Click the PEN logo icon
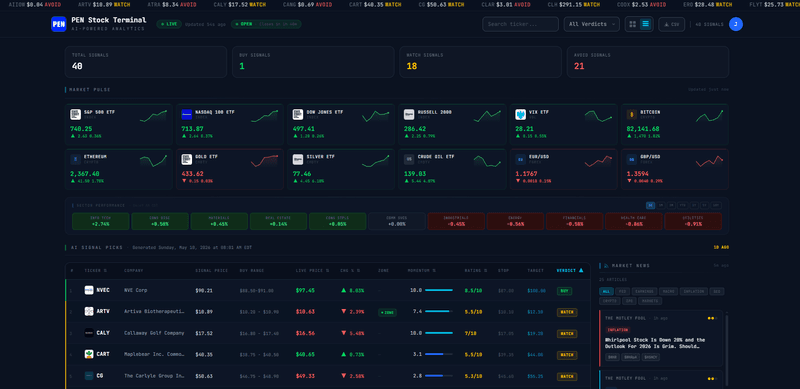Screen dimensions: 800x389 click(59, 24)
